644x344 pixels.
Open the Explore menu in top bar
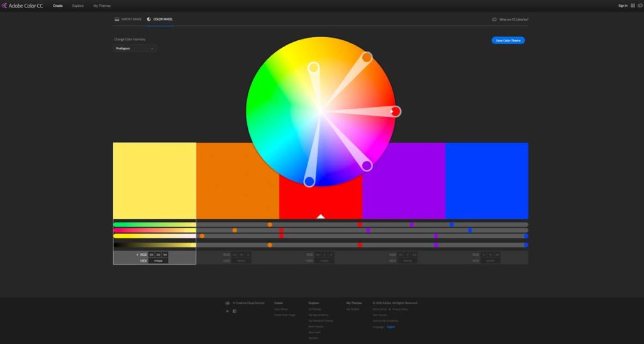tap(77, 6)
